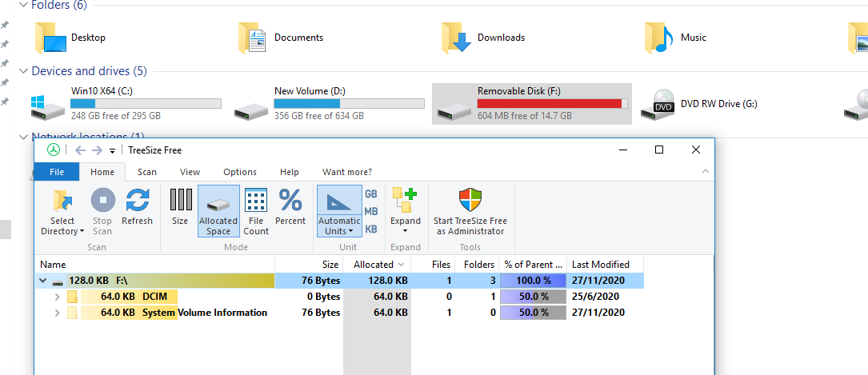Switch to Percent mode
This screenshot has height=375, width=868.
click(290, 207)
